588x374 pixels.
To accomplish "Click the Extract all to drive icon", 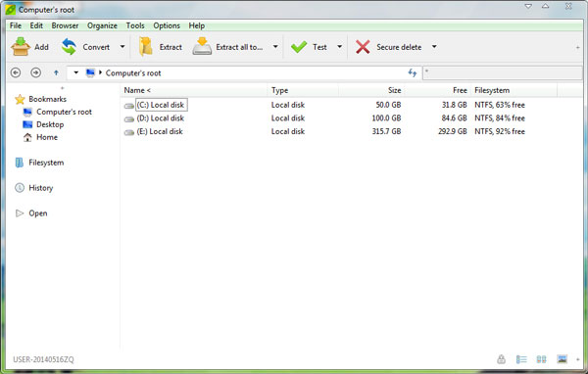I will pyautogui.click(x=202, y=46).
